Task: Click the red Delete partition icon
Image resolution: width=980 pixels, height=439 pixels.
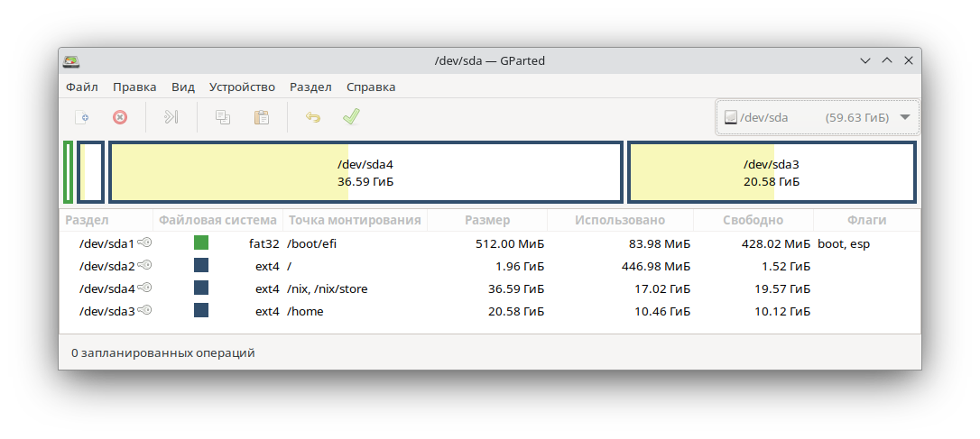Action: click(119, 117)
